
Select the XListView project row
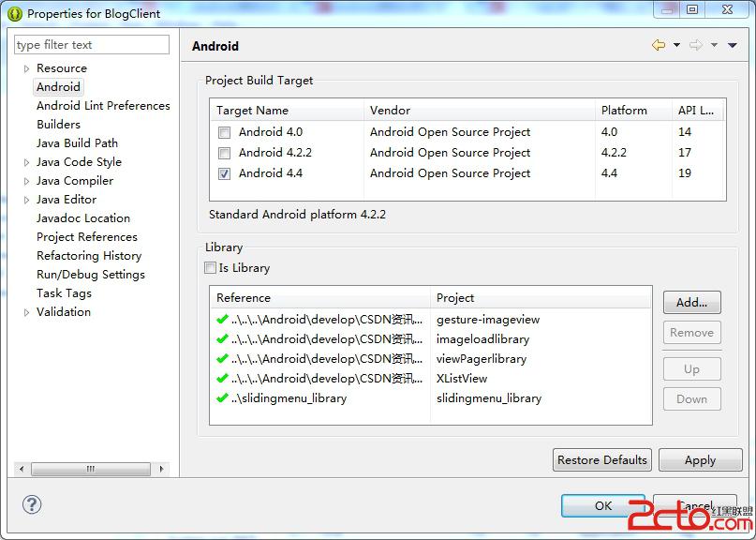(462, 379)
